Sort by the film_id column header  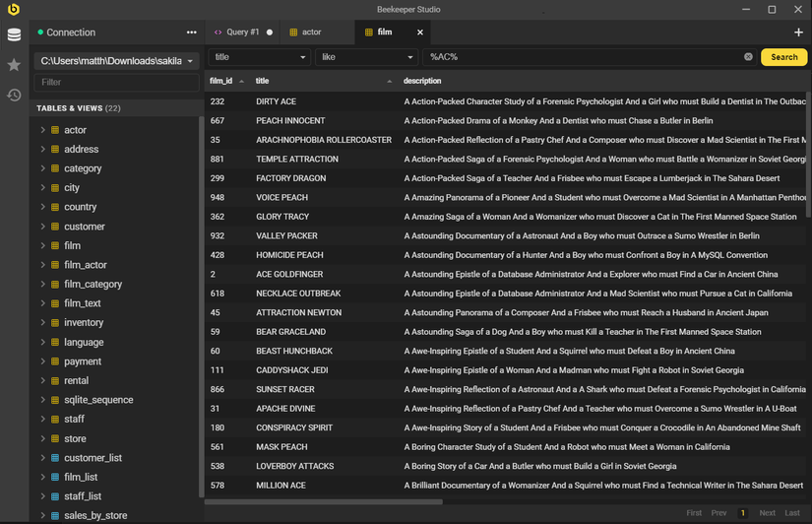[221, 81]
